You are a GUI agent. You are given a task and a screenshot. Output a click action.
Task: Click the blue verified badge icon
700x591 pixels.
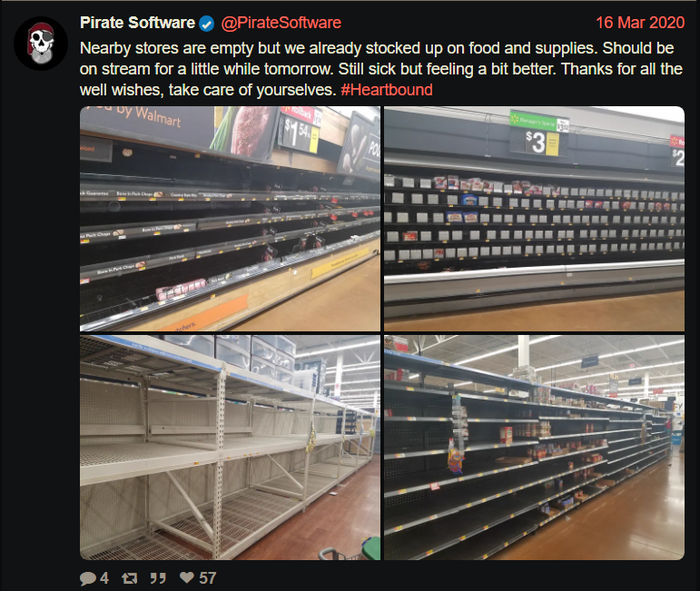(206, 24)
